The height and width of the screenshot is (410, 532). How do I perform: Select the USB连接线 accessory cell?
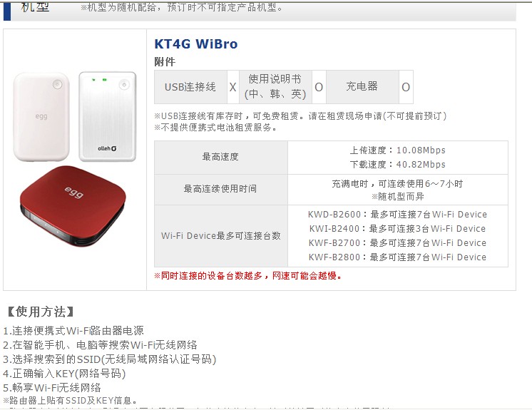(x=190, y=87)
